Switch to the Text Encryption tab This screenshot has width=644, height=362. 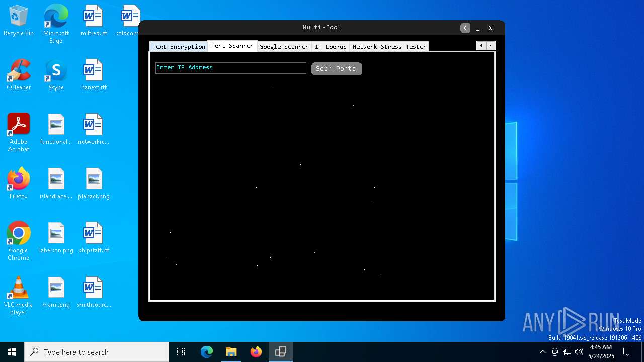[179, 47]
